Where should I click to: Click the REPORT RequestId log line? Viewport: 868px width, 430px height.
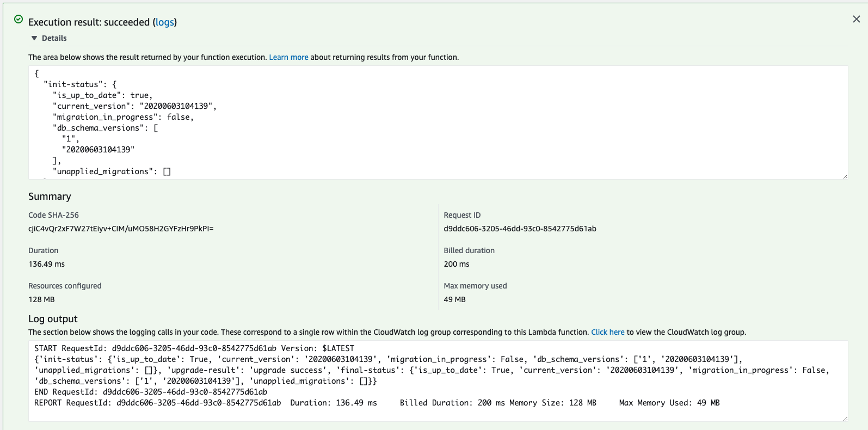point(377,403)
